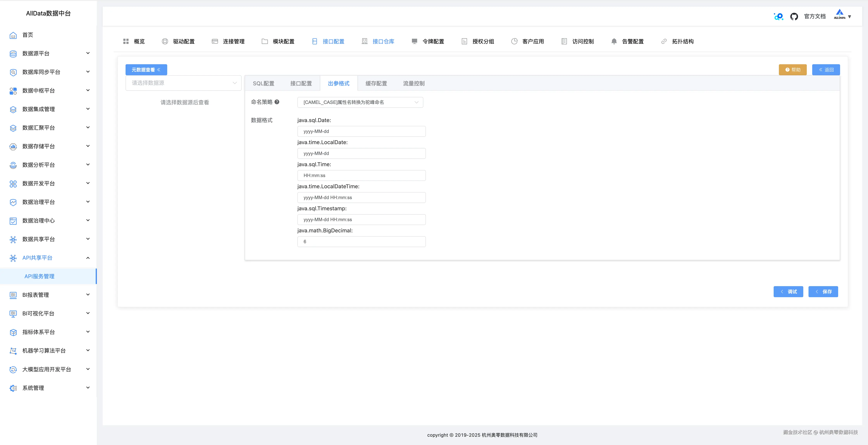868x445 pixels.
Task: Click the 系统管理 gear icon in the sidebar
Action: point(13,388)
